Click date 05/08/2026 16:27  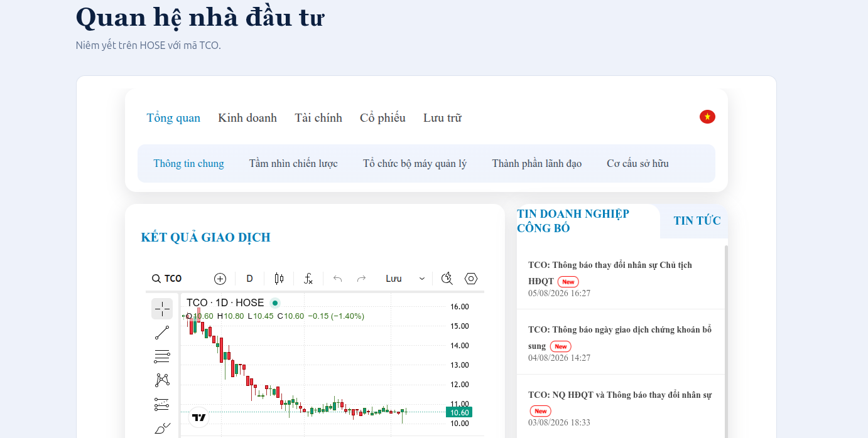[559, 293]
